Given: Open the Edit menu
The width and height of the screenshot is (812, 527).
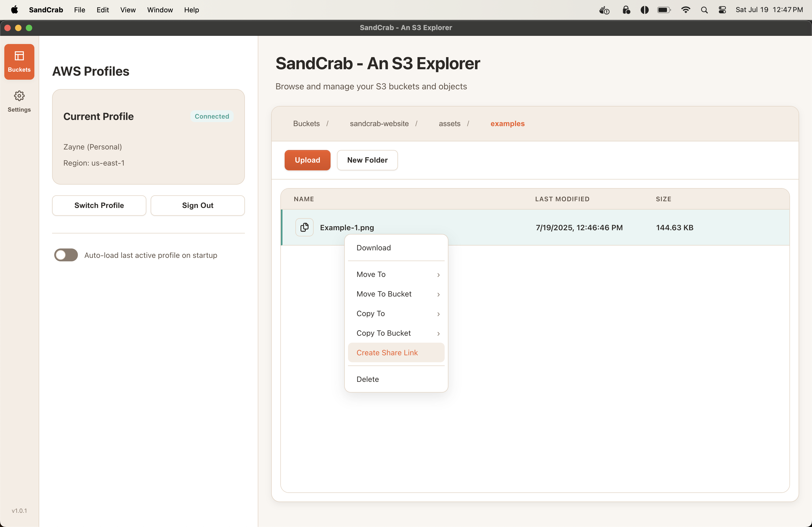Looking at the screenshot, I should click(x=103, y=10).
